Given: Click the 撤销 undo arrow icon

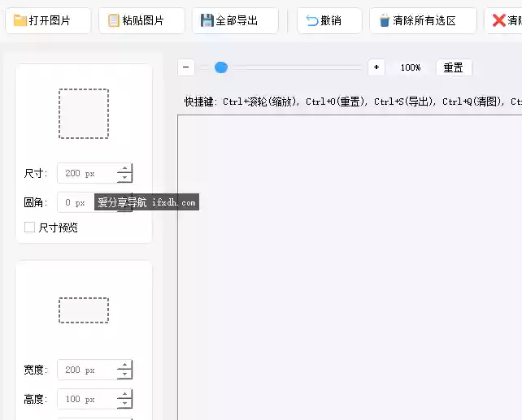Looking at the screenshot, I should point(312,20).
